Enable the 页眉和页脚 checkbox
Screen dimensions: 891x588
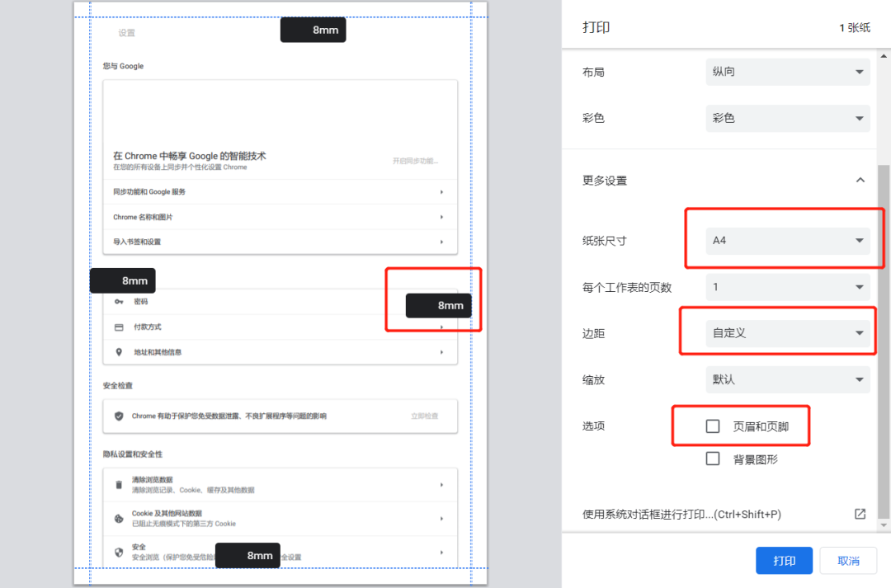coord(712,426)
